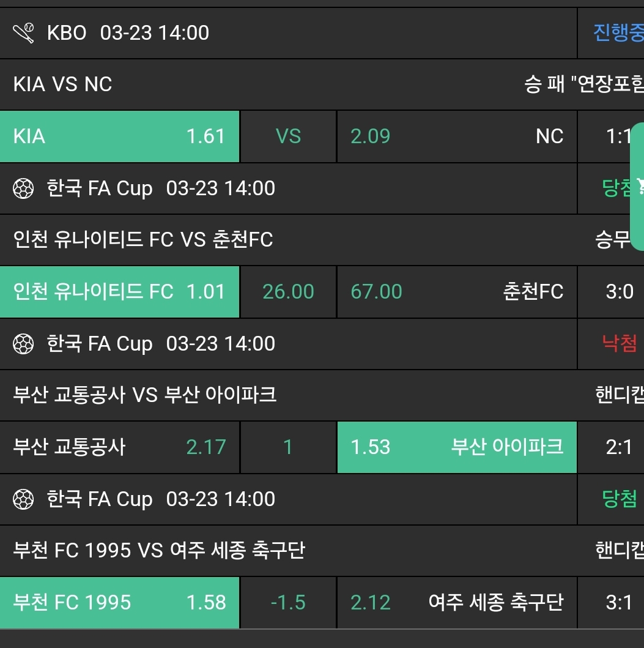Open the cart from the green side tab
Image resolution: width=644 pixels, height=648 pixels.
click(638, 186)
